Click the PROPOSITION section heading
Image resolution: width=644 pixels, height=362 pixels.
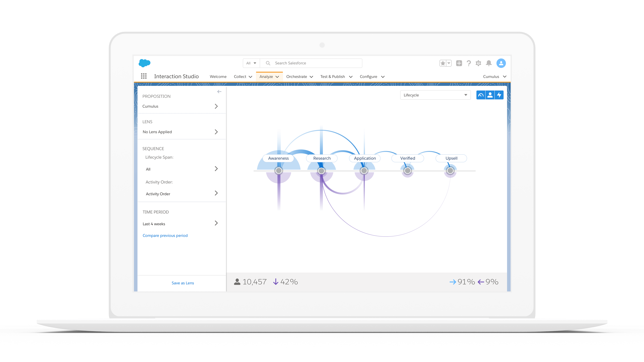[x=156, y=96]
